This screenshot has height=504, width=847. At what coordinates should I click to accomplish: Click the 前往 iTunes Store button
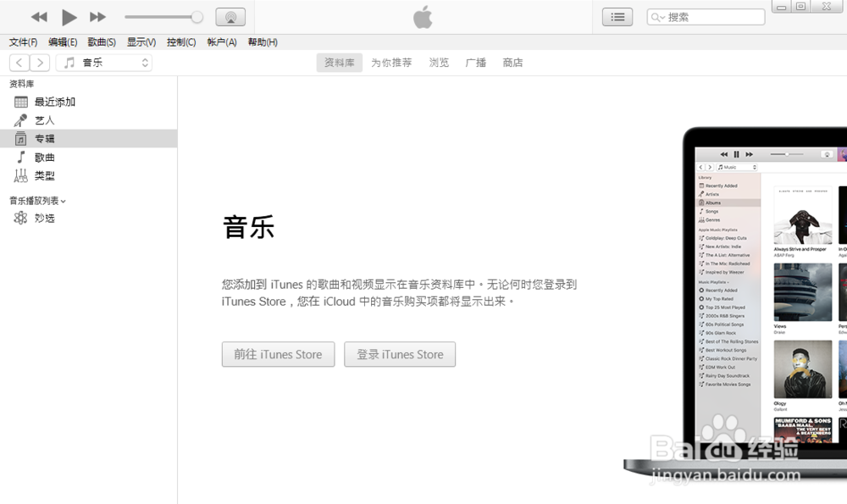278,354
